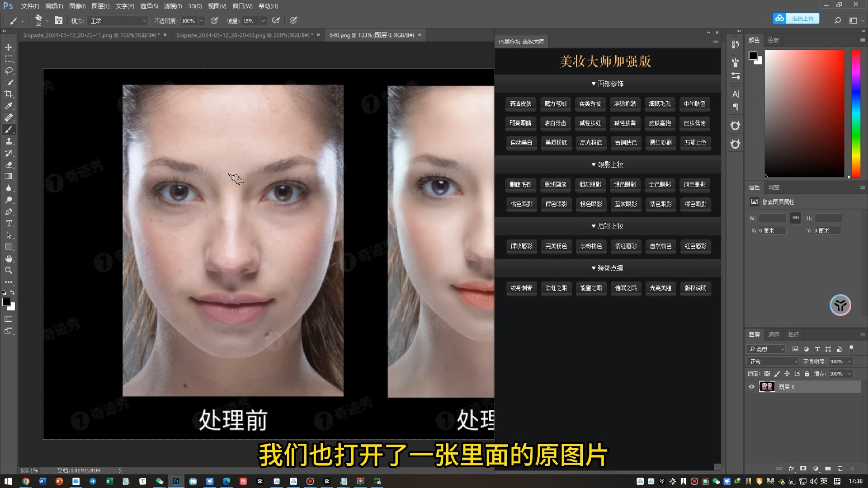The width and height of the screenshot is (868, 488).
Task: Click the 清洁皮肤 button
Action: coord(521,104)
